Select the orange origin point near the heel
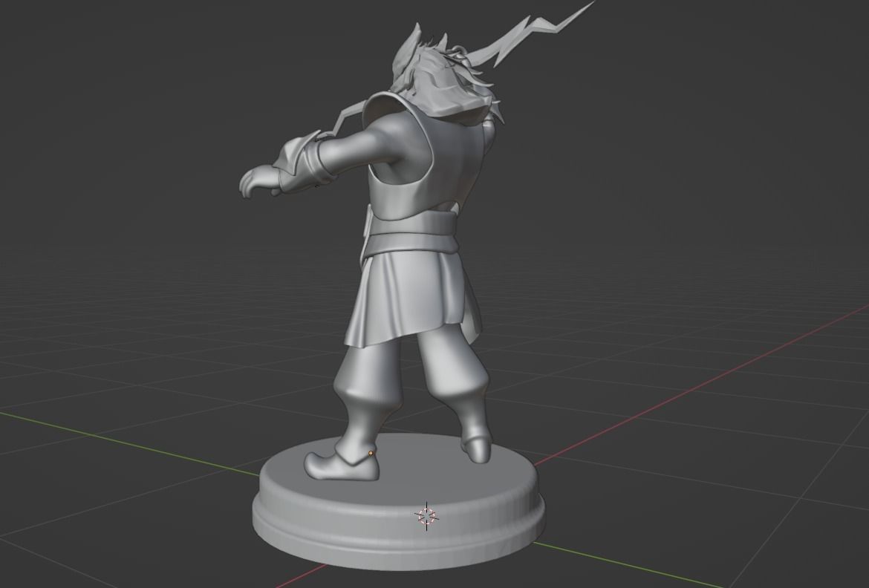Image resolution: width=869 pixels, height=588 pixels. tap(371, 454)
